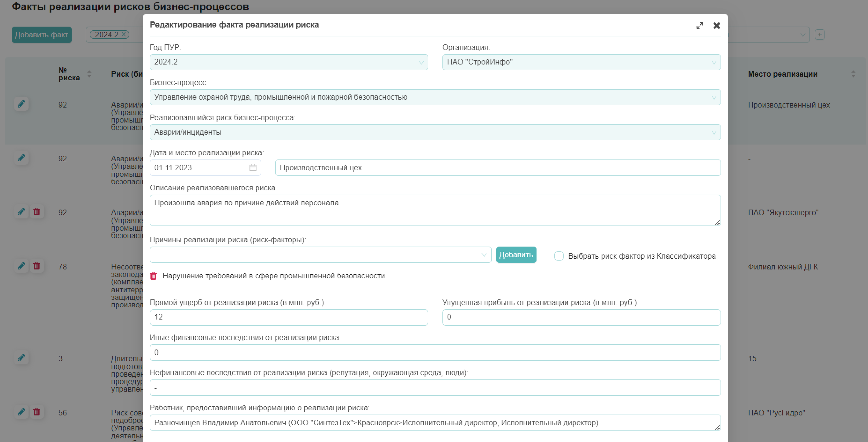Remove the 2024.2 filter tag
This screenshot has width=868, height=442.
(124, 34)
